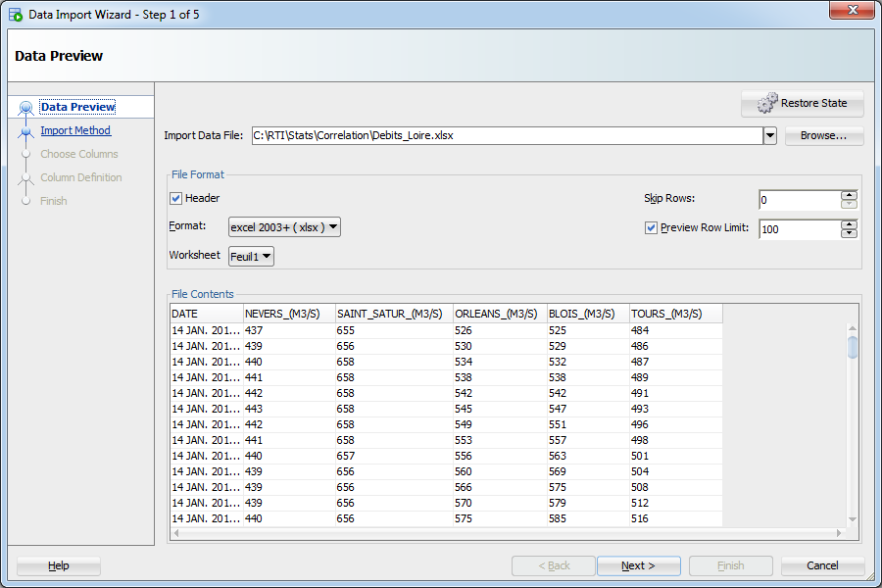Click the Import Method step node icon
882x588 pixels.
pyautogui.click(x=25, y=131)
